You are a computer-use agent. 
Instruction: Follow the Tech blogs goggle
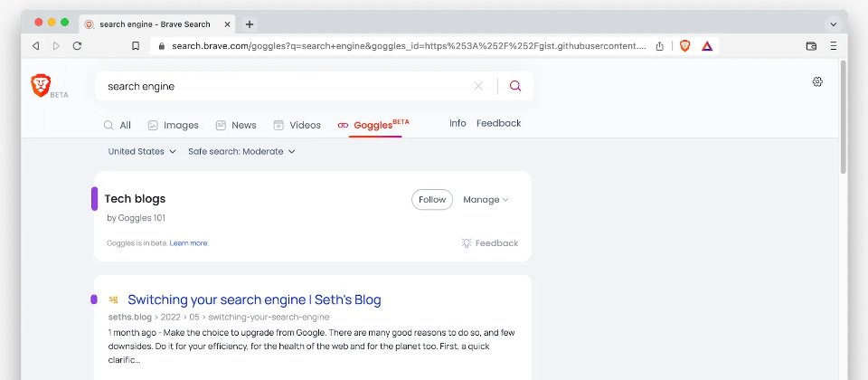click(x=432, y=199)
